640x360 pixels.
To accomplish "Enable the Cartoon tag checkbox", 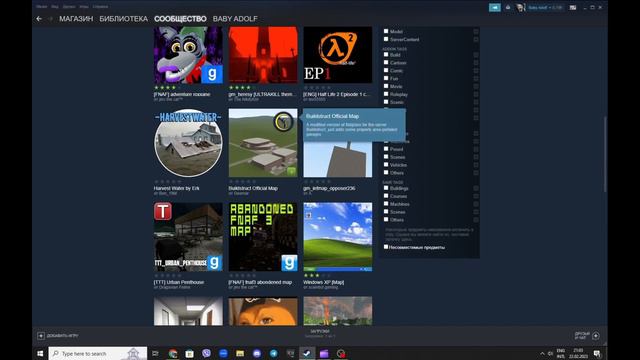I will click(386, 62).
